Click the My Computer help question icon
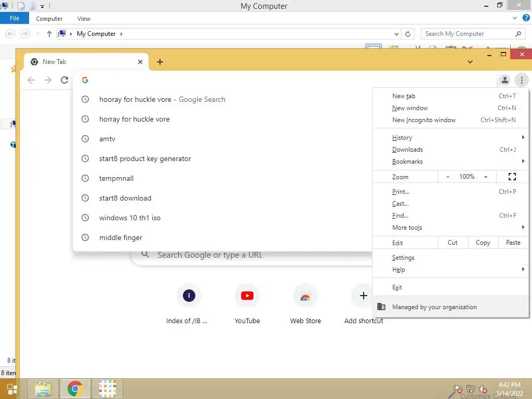532x399 pixels. click(526, 18)
